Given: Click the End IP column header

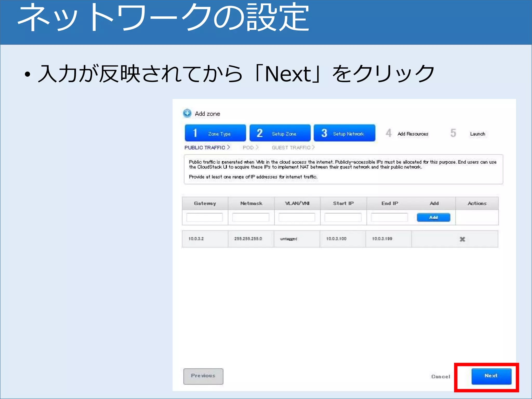Looking at the screenshot, I should 390,203.
